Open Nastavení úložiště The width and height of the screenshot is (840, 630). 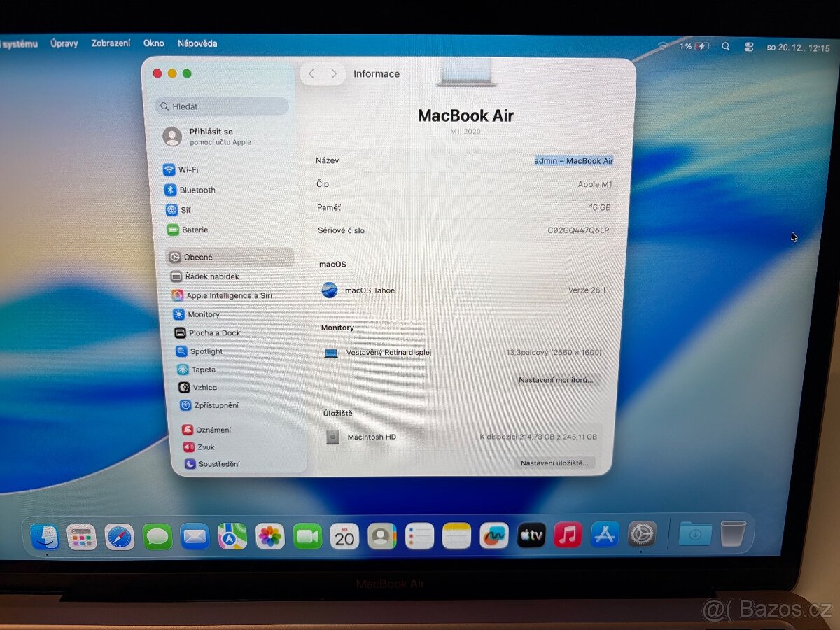click(554, 463)
